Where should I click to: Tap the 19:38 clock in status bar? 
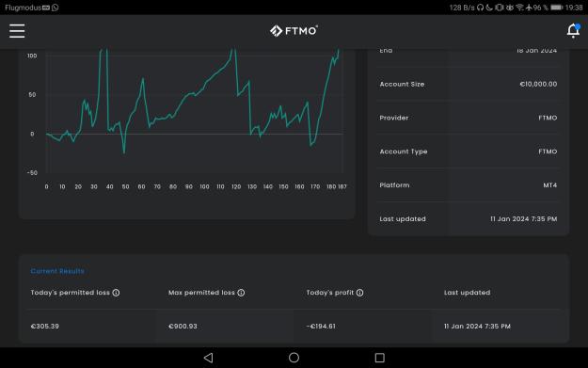pyautogui.click(x=574, y=8)
